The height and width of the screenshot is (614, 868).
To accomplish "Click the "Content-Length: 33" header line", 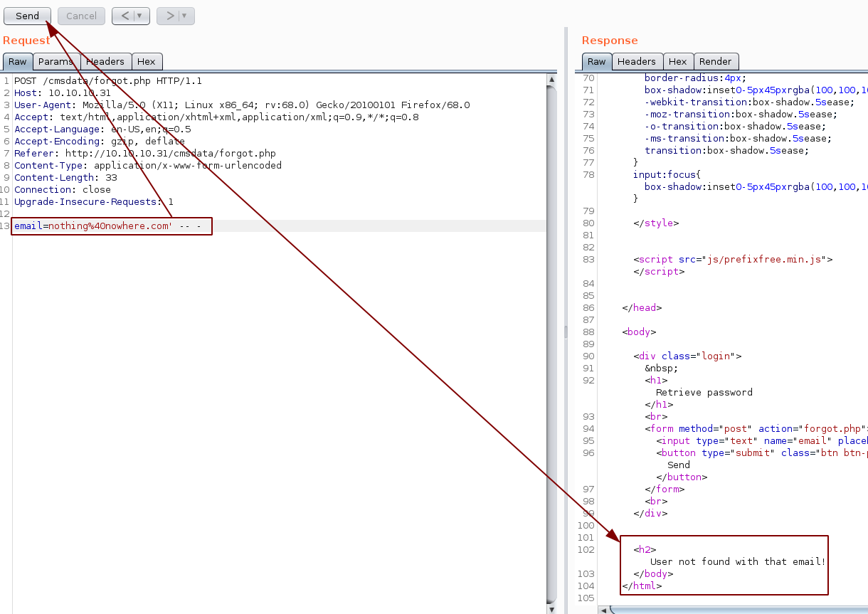I will (65, 178).
